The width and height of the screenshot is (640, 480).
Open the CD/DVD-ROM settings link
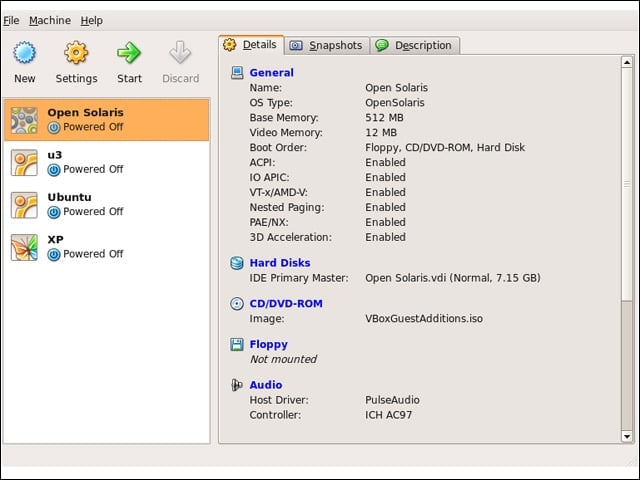tap(286, 304)
